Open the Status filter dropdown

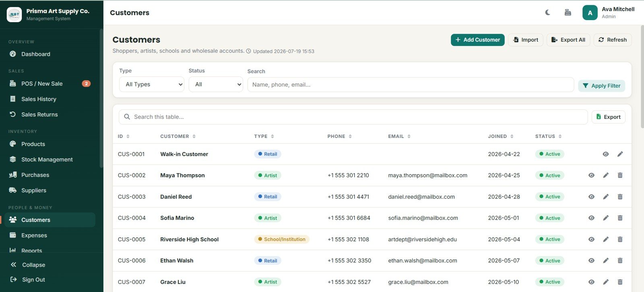tap(216, 84)
